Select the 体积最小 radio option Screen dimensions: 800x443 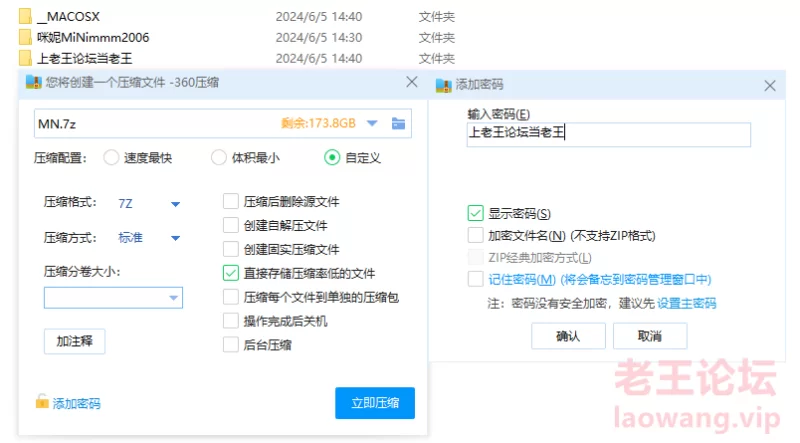coord(219,158)
